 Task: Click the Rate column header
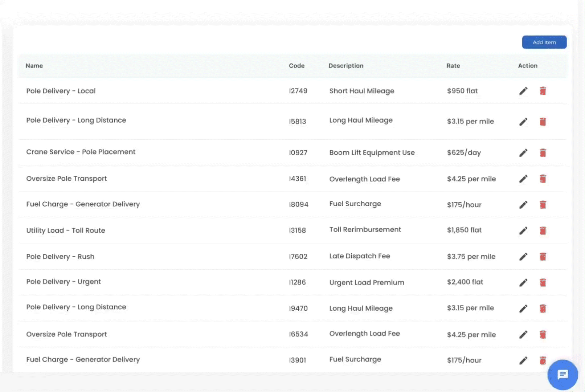(x=453, y=66)
